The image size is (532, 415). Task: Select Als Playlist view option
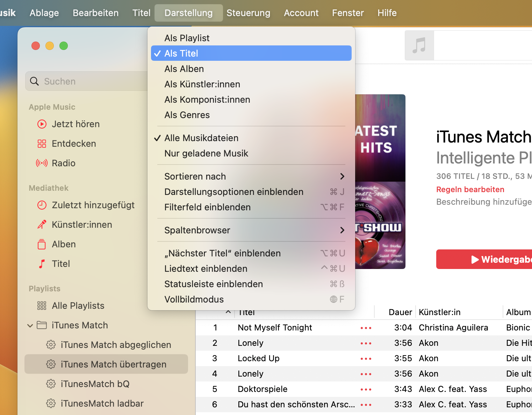click(251, 38)
